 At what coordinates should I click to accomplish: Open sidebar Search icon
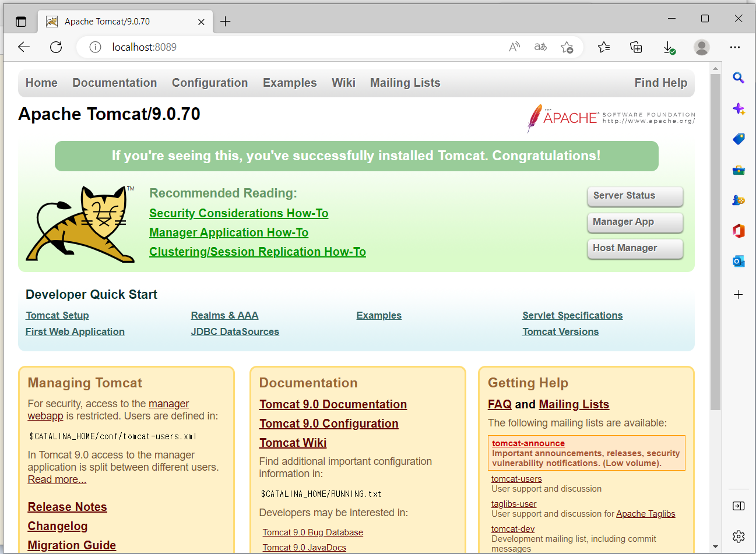point(739,77)
